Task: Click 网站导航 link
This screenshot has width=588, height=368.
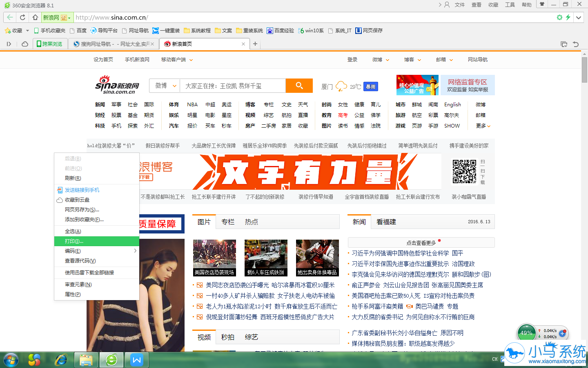Action: (x=478, y=60)
